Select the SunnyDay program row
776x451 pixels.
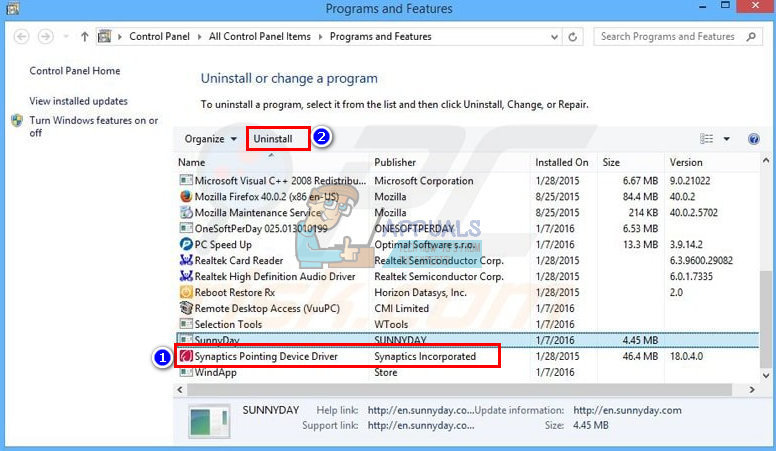point(468,340)
